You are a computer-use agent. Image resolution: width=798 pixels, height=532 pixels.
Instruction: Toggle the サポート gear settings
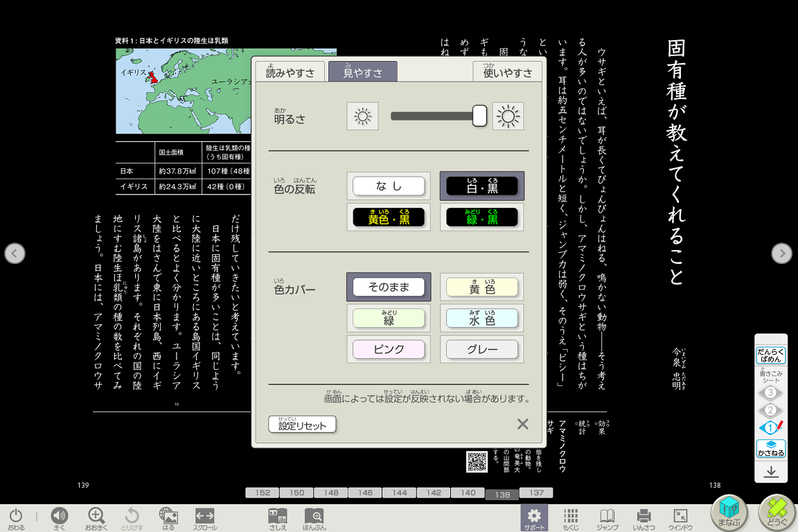pos(534,517)
